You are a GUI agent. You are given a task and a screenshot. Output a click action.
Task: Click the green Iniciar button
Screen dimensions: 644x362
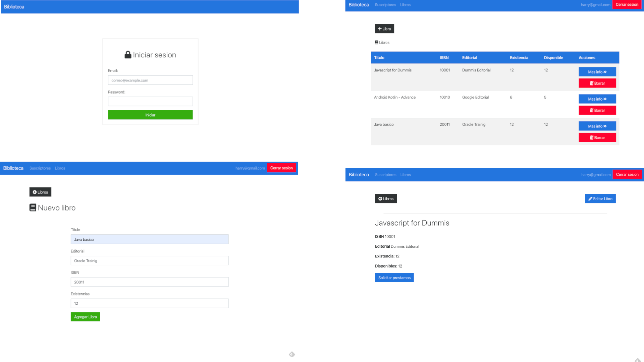[150, 115]
